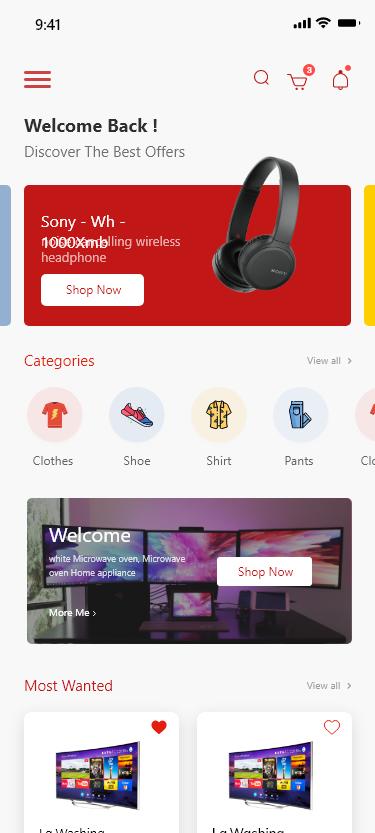The image size is (375, 833).
Task: Expand Categories with View all chevron
Action: [329, 361]
